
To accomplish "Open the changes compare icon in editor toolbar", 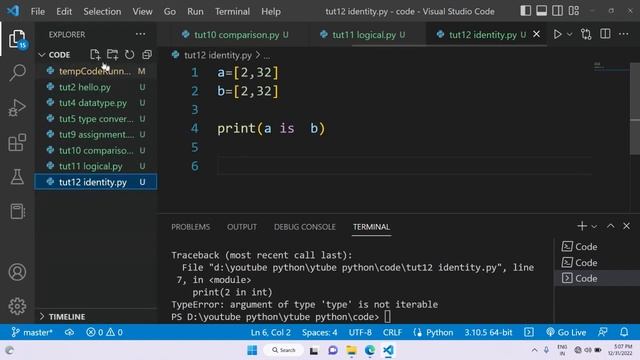I will (x=586, y=34).
